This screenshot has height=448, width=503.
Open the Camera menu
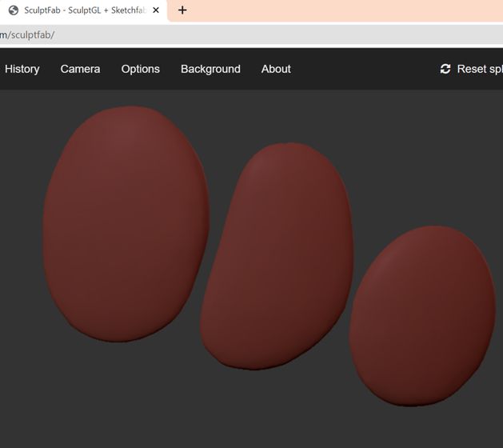tap(80, 69)
